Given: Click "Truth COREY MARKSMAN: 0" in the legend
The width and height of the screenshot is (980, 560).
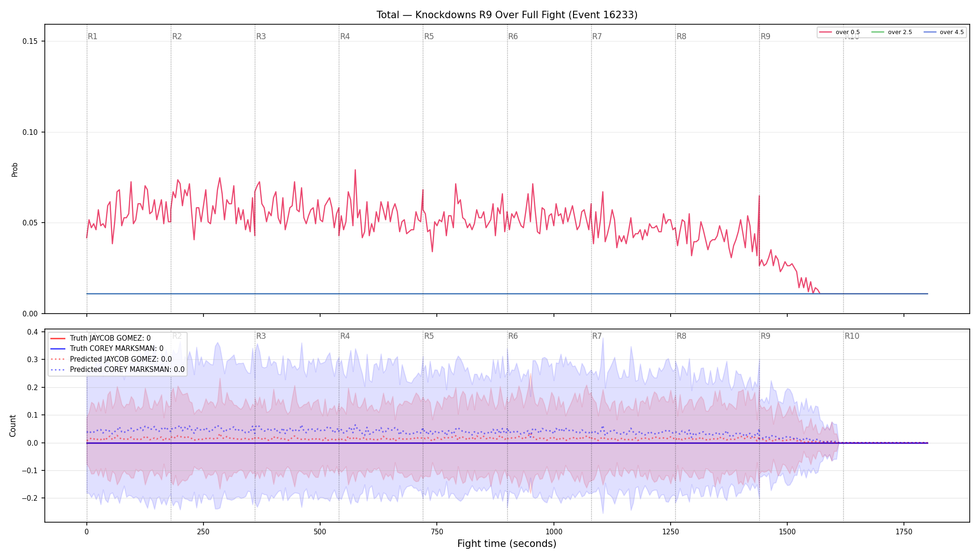Looking at the screenshot, I should (x=107, y=349).
